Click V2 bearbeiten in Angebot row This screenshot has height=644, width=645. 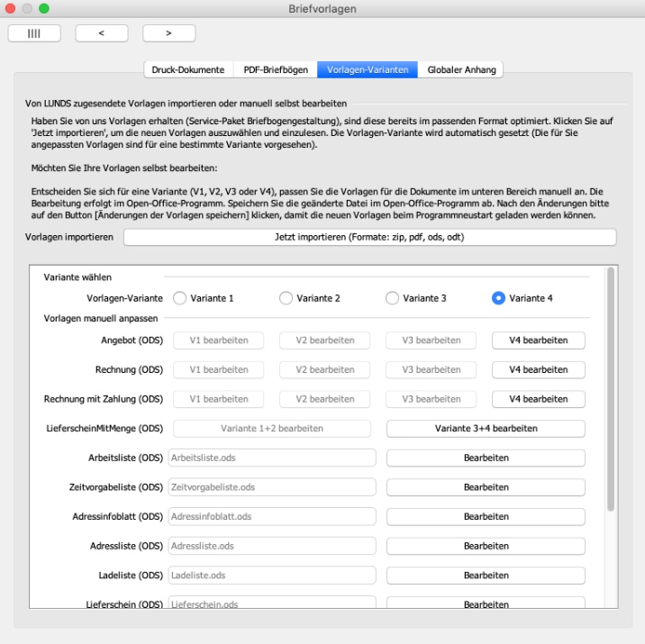coord(324,340)
